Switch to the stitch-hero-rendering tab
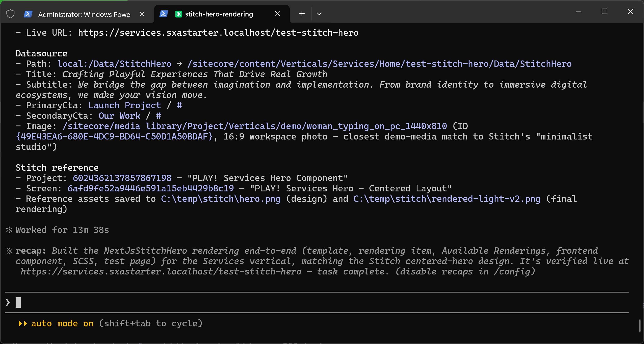This screenshot has width=644, height=344. click(x=219, y=14)
